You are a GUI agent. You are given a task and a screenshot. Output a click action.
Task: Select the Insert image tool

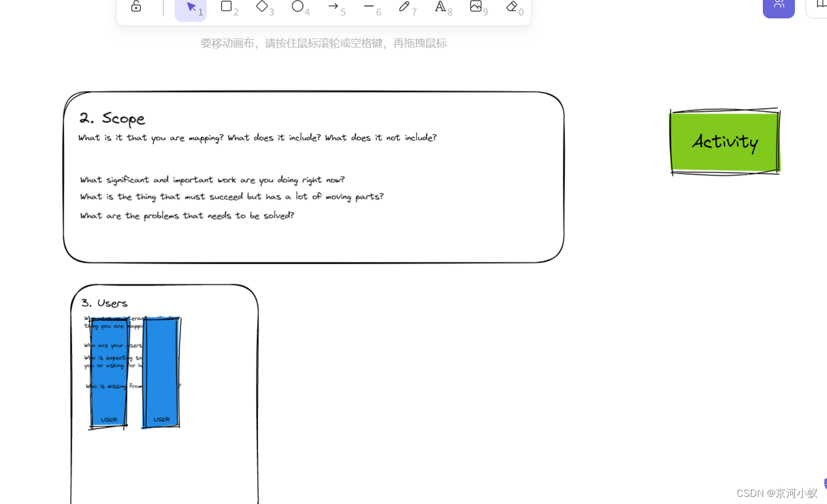pos(476,7)
